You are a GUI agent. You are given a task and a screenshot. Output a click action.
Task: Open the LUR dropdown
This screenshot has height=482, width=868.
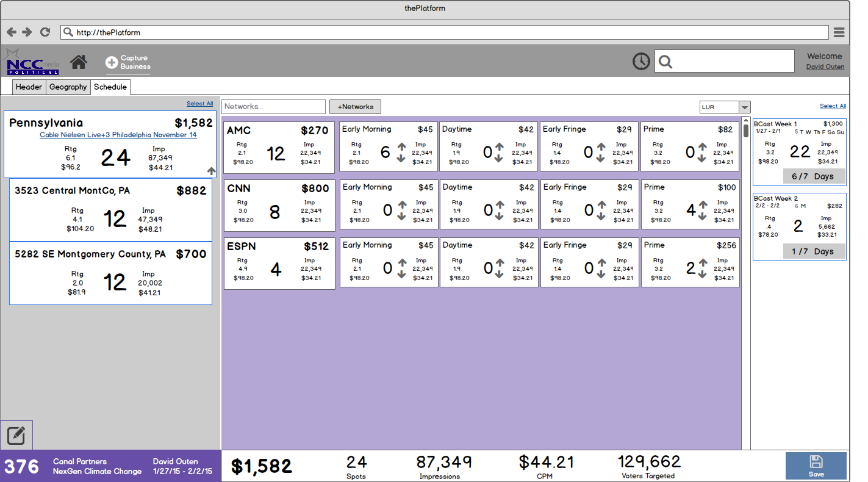(x=744, y=107)
